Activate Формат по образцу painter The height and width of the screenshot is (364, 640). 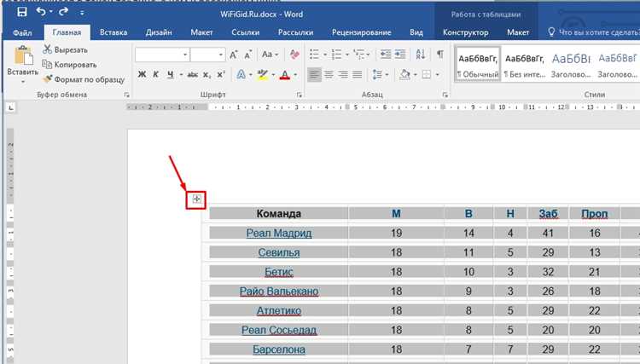[x=84, y=79]
